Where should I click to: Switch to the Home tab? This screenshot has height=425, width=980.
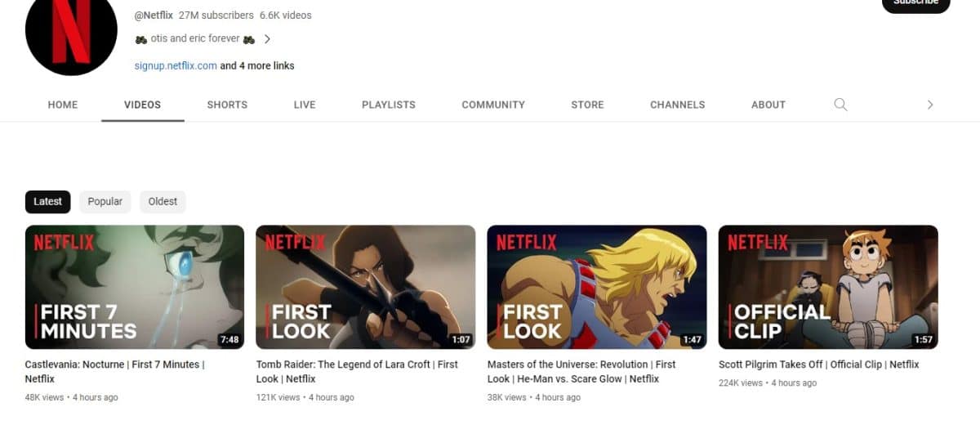coord(63,105)
